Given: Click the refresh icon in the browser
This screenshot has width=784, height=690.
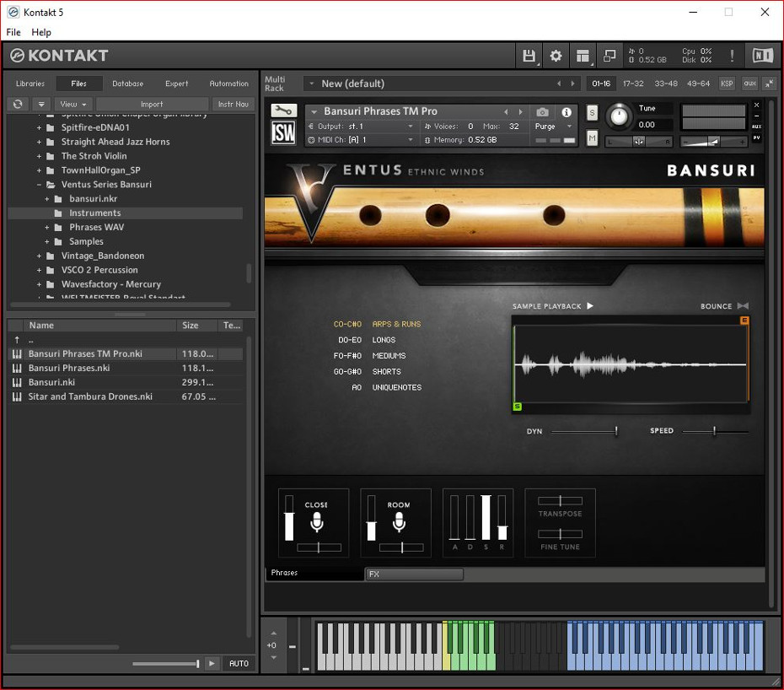Looking at the screenshot, I should point(18,104).
